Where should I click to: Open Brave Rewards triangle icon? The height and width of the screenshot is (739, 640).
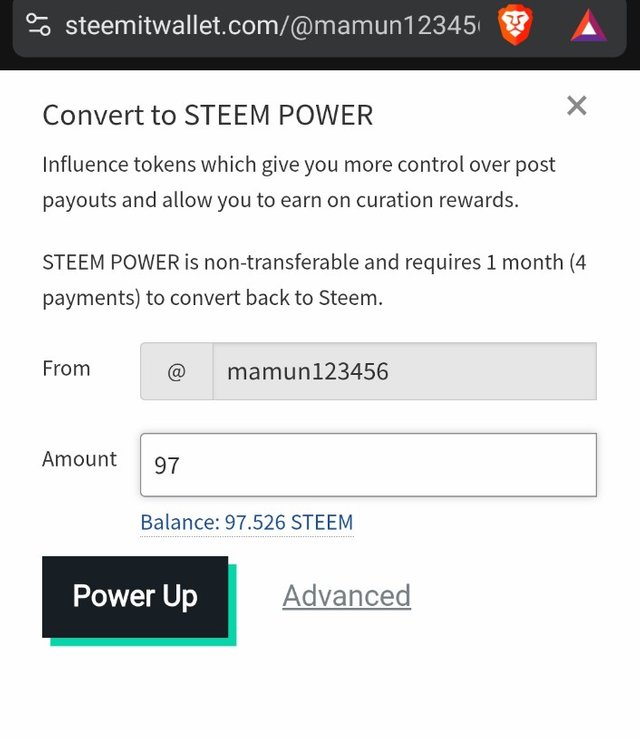click(x=588, y=25)
